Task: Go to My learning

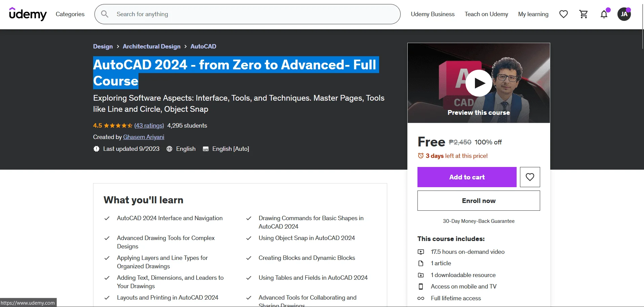Action: [x=533, y=14]
